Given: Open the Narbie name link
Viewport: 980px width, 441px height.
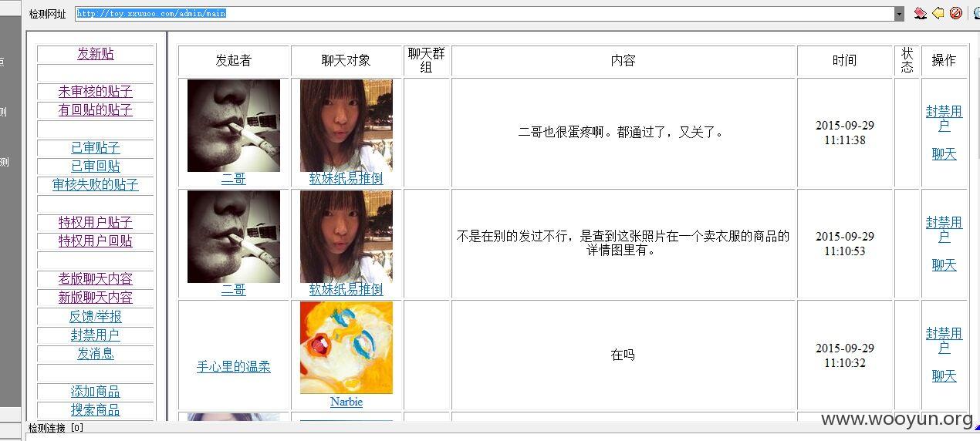Looking at the screenshot, I should click(346, 402).
